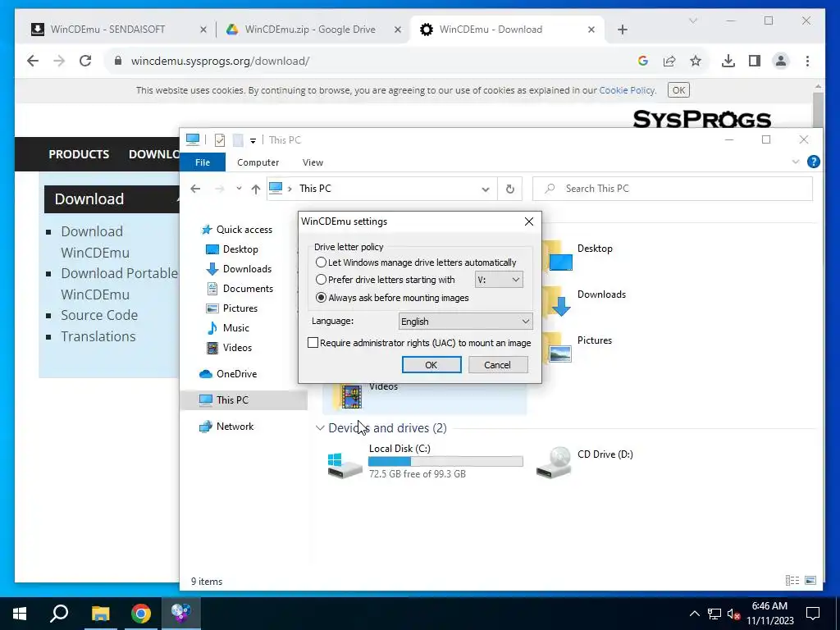Cancel the WinCDEmu settings dialog
This screenshot has height=630, width=840.
[x=498, y=365]
